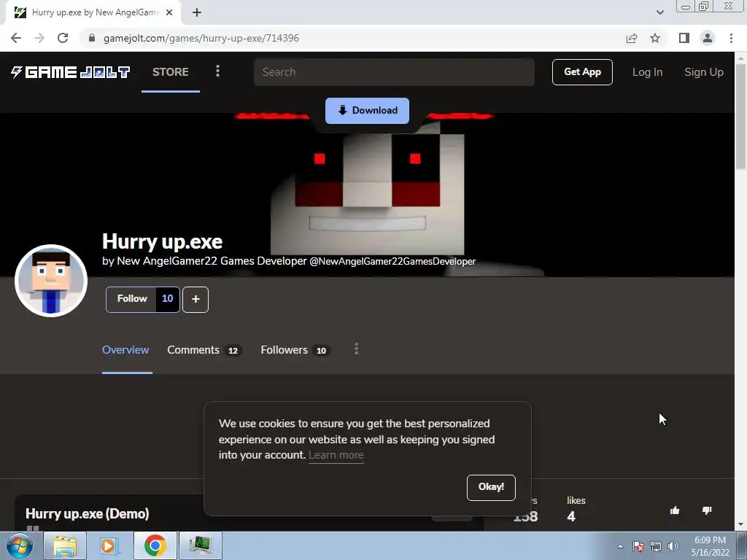
Task: Open the tab search dropdown chevron
Action: [659, 12]
